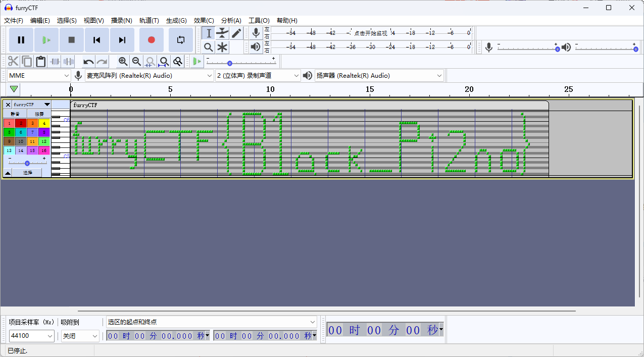Open the 轨道(T) menu
The width and height of the screenshot is (644, 357).
click(x=149, y=21)
